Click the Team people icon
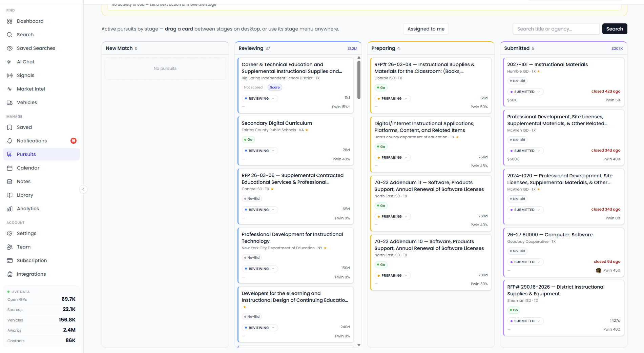 coord(9,247)
